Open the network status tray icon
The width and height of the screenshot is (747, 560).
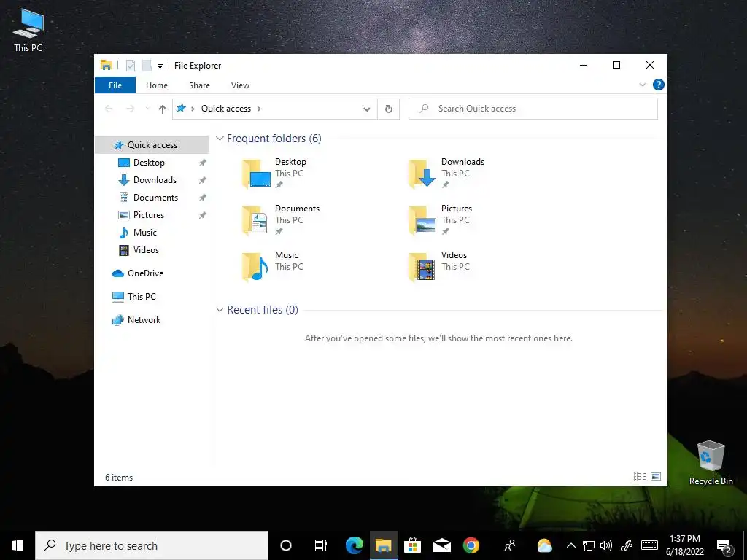(x=589, y=545)
